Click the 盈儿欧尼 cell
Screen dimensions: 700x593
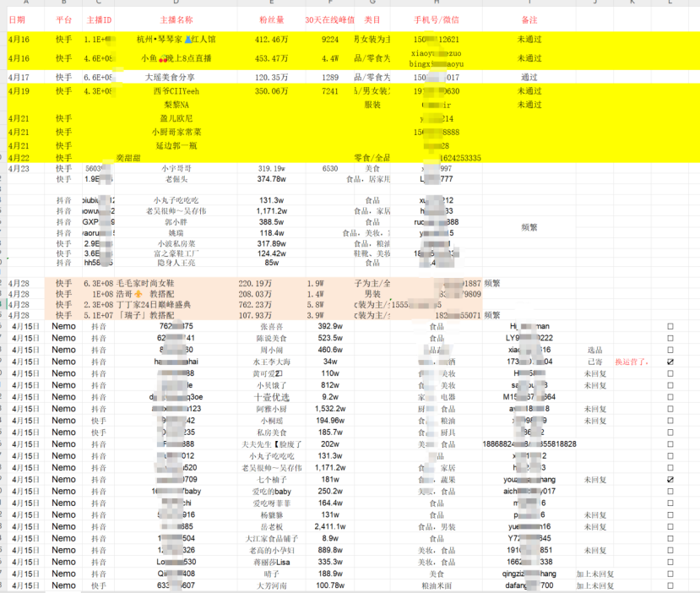click(x=176, y=118)
